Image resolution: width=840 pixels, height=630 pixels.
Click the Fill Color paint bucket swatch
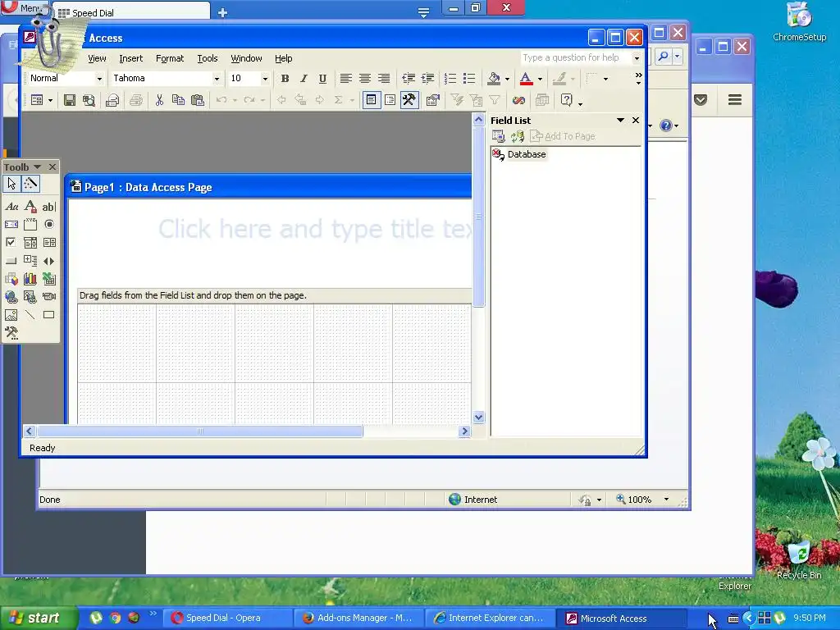(x=494, y=79)
